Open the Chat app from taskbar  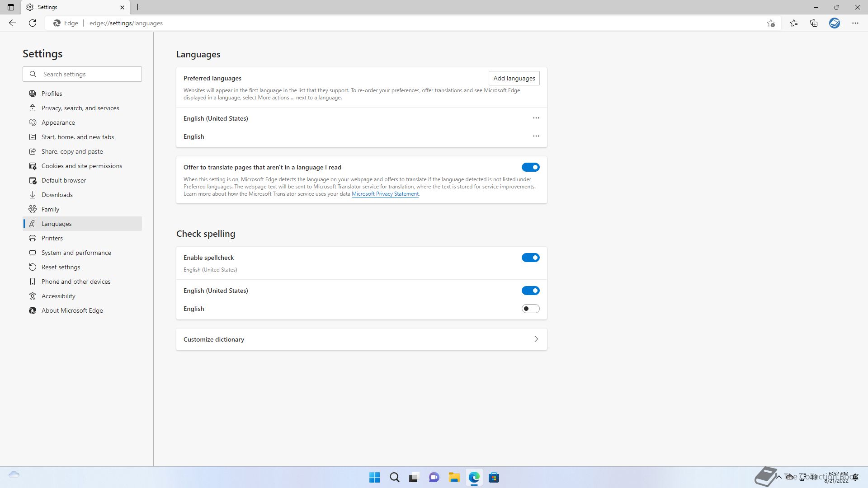(434, 478)
